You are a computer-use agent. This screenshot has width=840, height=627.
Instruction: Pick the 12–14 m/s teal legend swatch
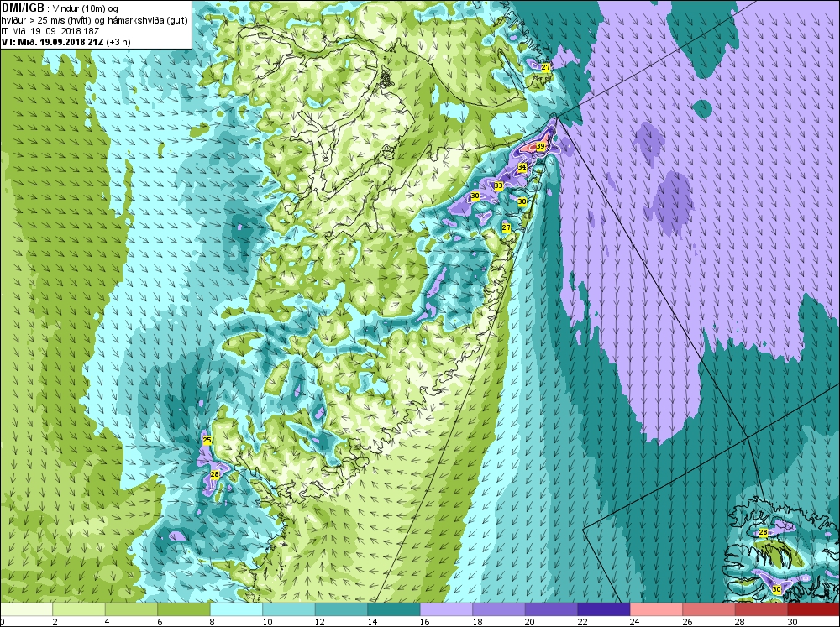point(341,609)
